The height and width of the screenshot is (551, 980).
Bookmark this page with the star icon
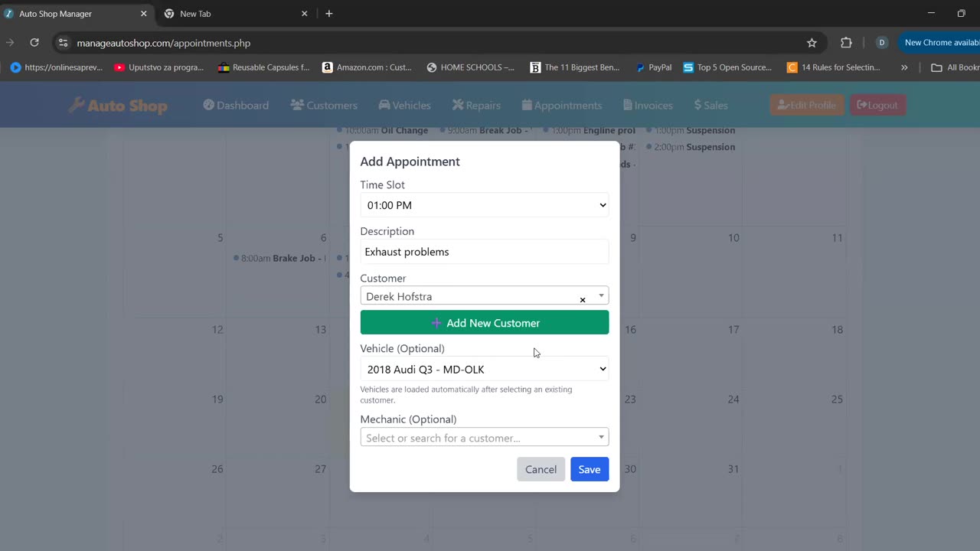812,43
